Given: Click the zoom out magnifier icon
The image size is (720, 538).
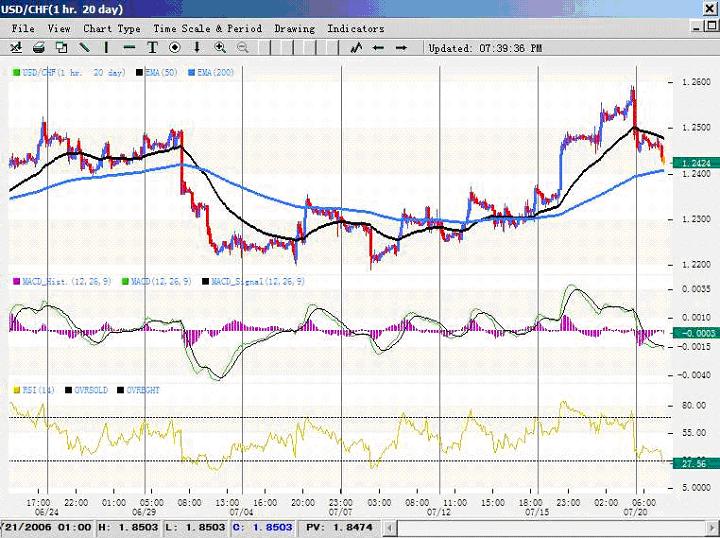Looking at the screenshot, I should (242, 47).
